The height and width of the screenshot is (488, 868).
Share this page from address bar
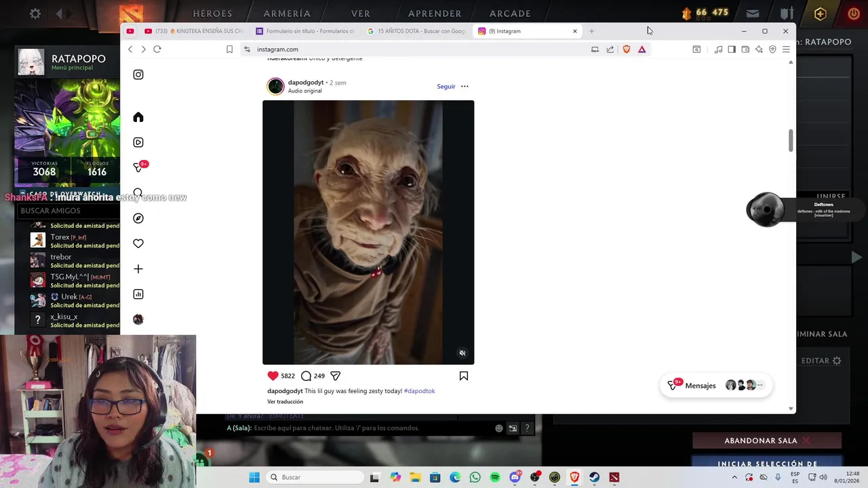point(610,49)
